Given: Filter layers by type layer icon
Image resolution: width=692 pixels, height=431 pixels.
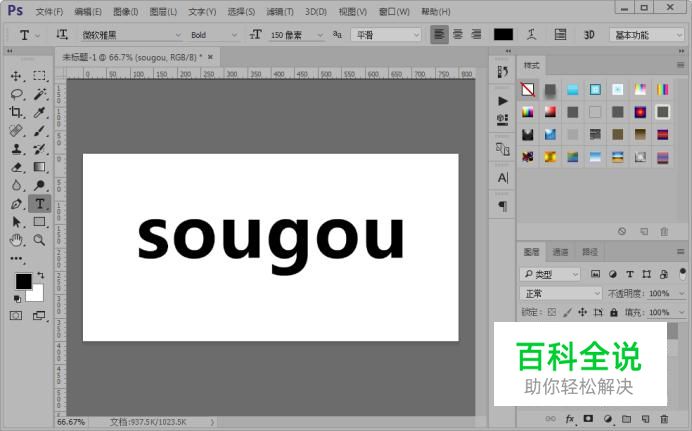Looking at the screenshot, I should coord(630,274).
